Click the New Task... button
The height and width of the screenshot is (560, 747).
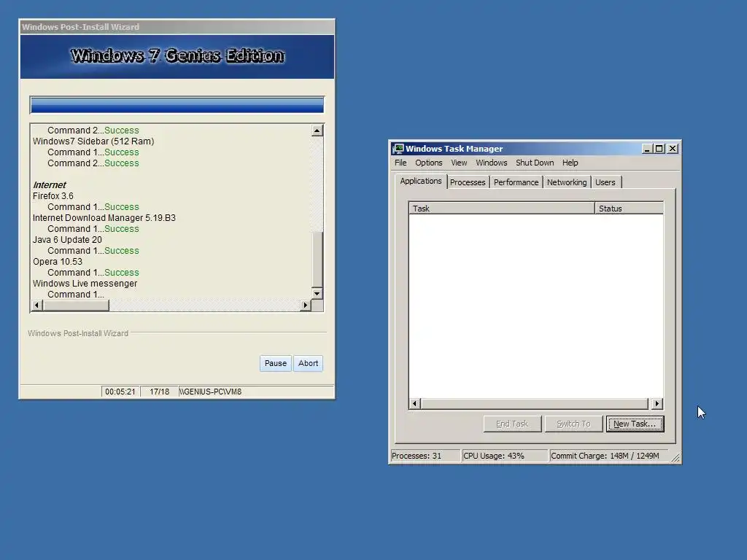point(635,424)
